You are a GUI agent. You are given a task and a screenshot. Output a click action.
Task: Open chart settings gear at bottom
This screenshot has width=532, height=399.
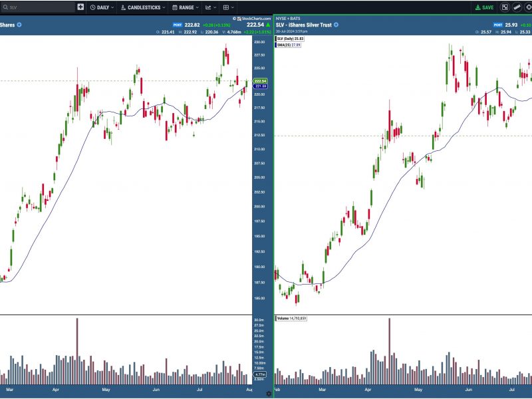coord(269,394)
